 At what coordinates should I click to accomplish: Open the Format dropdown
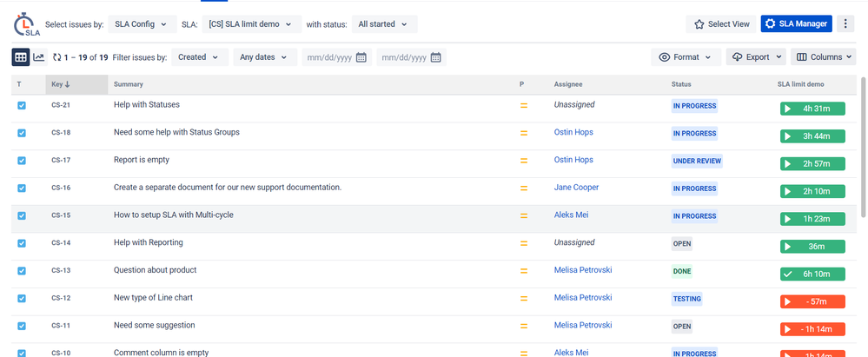(686, 57)
